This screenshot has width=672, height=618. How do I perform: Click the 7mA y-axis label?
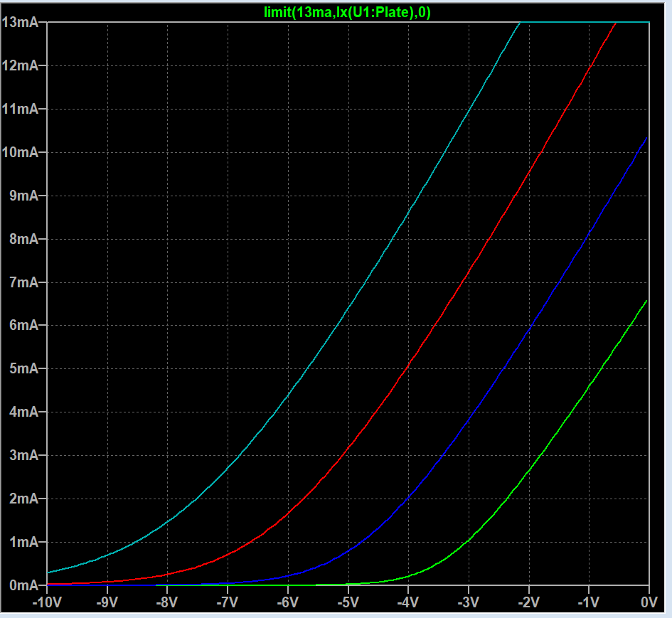24,282
